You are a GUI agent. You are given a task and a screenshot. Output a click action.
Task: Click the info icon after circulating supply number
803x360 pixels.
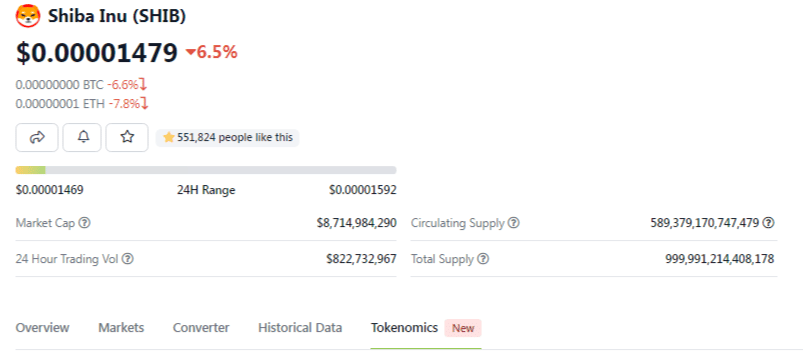[x=768, y=223]
